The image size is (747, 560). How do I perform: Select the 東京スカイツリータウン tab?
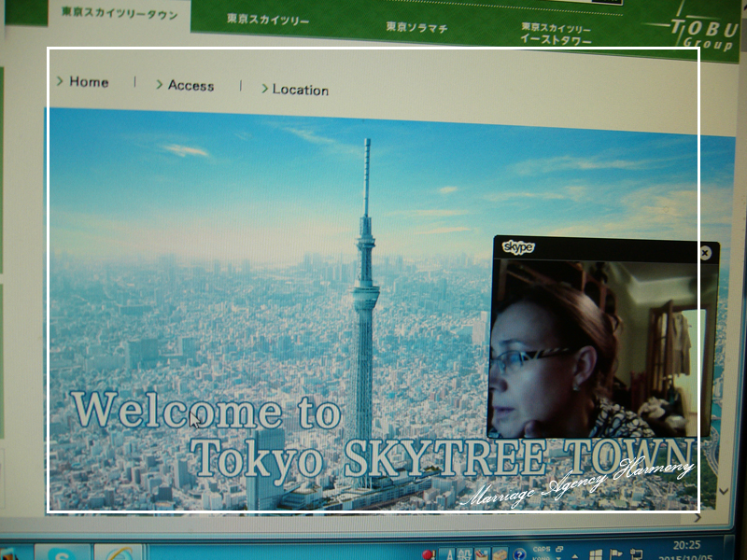click(x=120, y=13)
